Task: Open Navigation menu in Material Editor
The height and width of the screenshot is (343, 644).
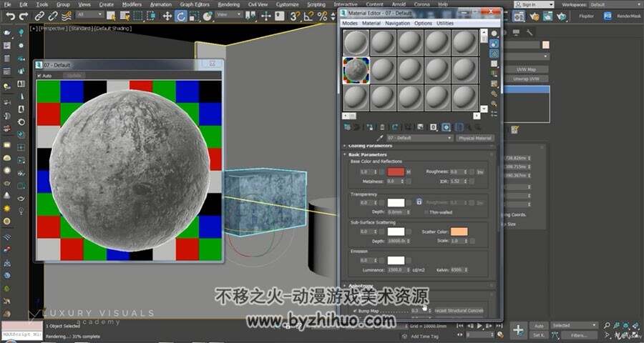Action: click(x=398, y=24)
